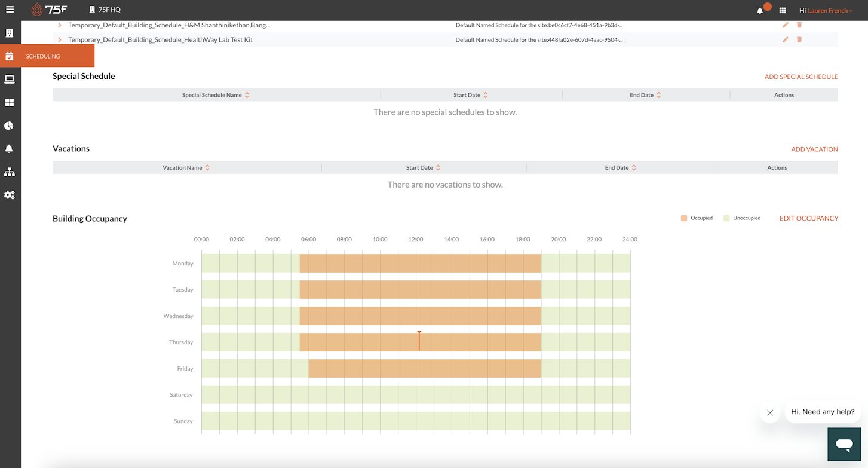Expand the HealthWay Lab Test Kit schedule row
This screenshot has width=868, height=468.
click(60, 39)
